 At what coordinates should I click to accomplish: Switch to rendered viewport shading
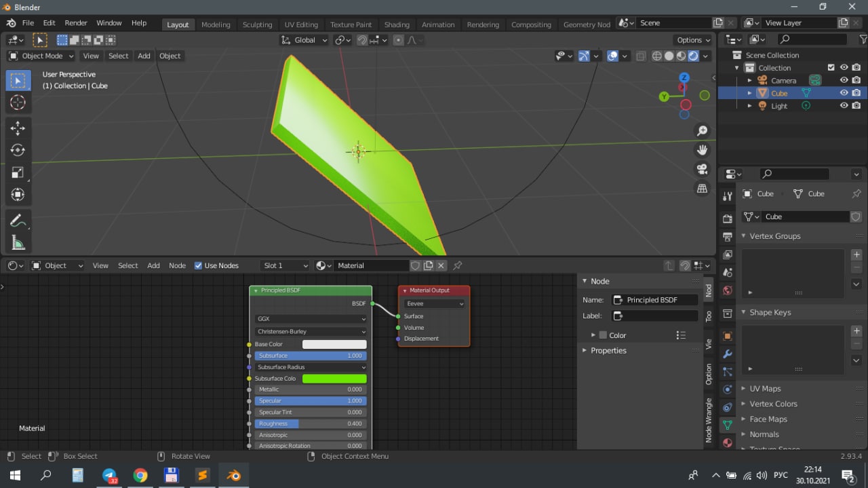point(694,56)
